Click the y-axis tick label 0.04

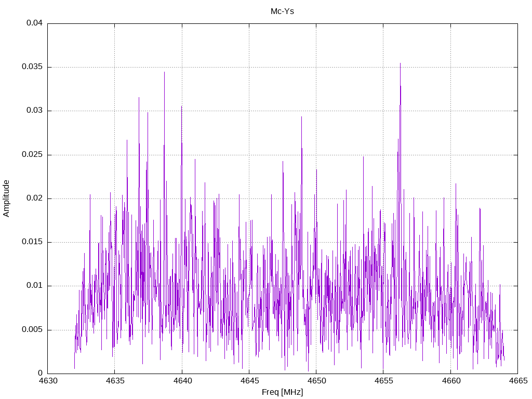[35, 23]
